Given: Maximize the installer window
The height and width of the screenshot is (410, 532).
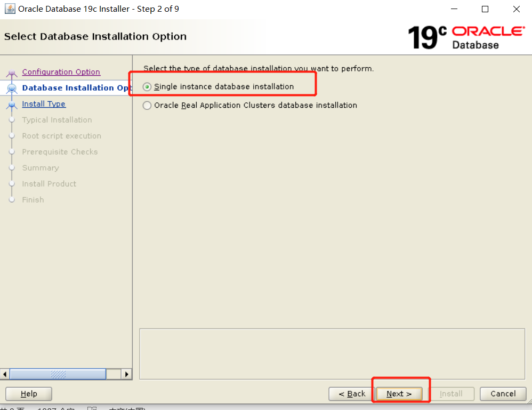Looking at the screenshot, I should (x=485, y=9).
